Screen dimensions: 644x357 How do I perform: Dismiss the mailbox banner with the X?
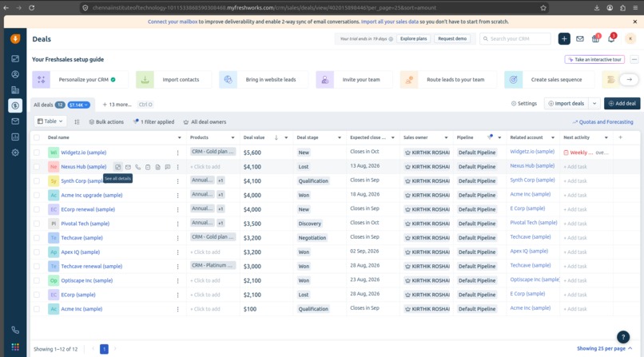tap(635, 22)
